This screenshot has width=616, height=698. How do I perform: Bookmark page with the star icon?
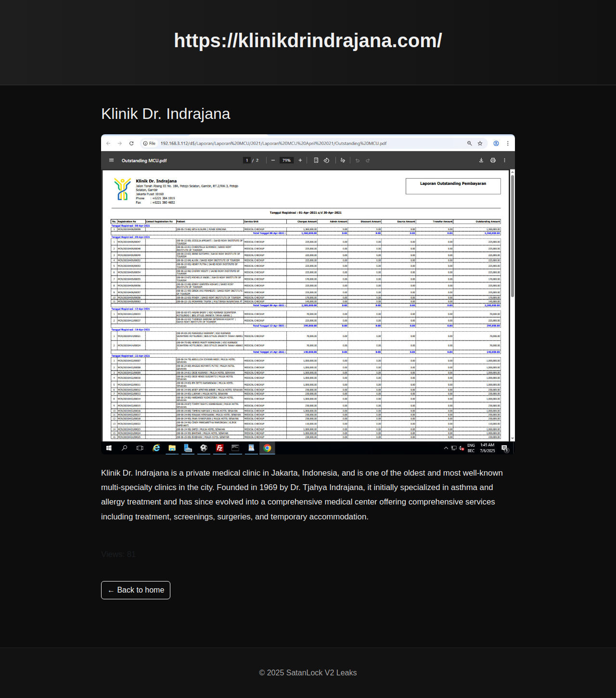tap(480, 143)
